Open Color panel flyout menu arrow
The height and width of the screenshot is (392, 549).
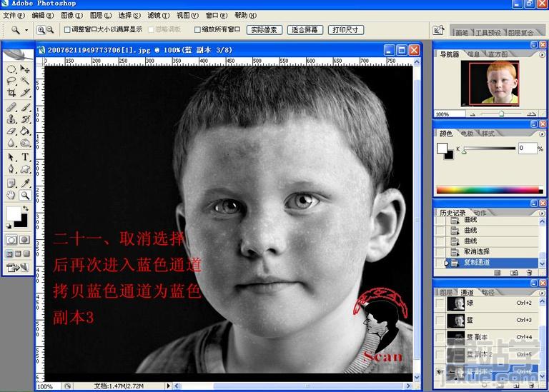tap(542, 134)
